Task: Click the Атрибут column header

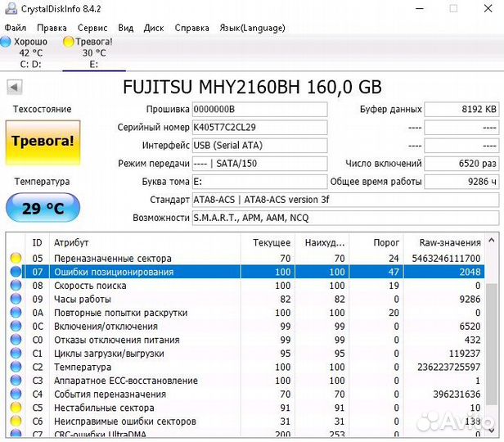Action: (x=145, y=242)
